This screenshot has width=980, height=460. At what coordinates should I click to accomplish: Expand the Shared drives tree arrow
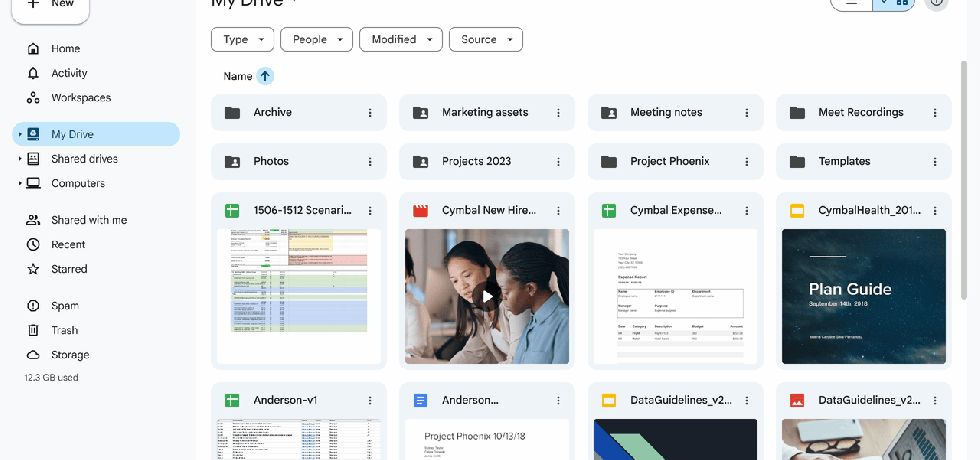[19, 159]
